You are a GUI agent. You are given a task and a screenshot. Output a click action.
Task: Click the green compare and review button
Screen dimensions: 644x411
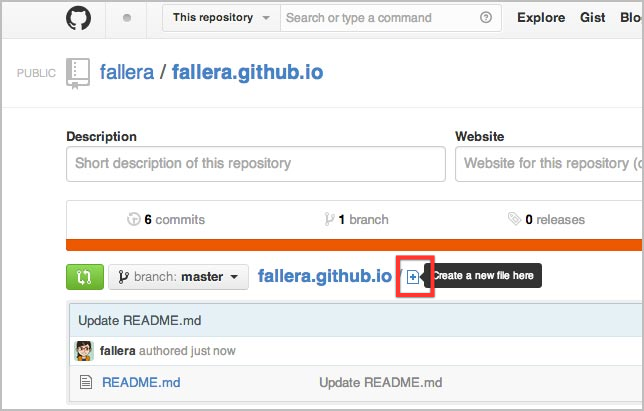click(85, 277)
